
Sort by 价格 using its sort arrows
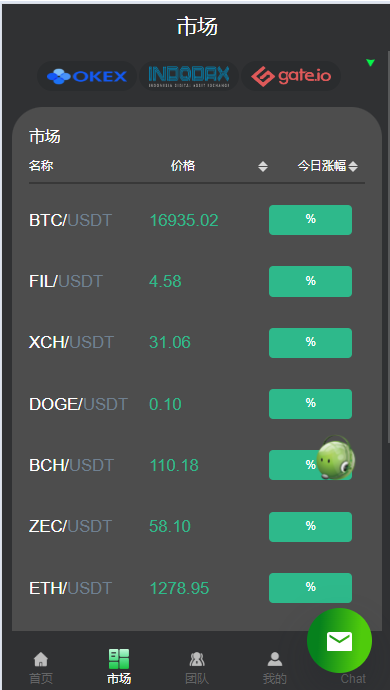pos(263,167)
